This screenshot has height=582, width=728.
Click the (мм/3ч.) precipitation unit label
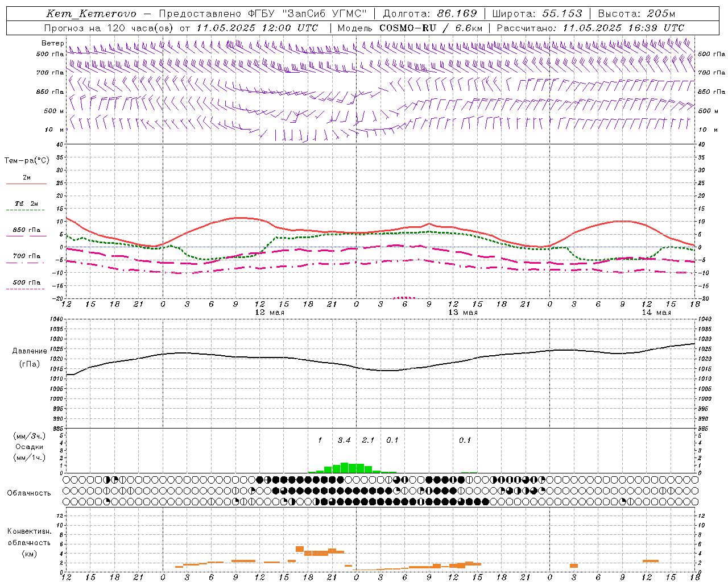click(30, 436)
